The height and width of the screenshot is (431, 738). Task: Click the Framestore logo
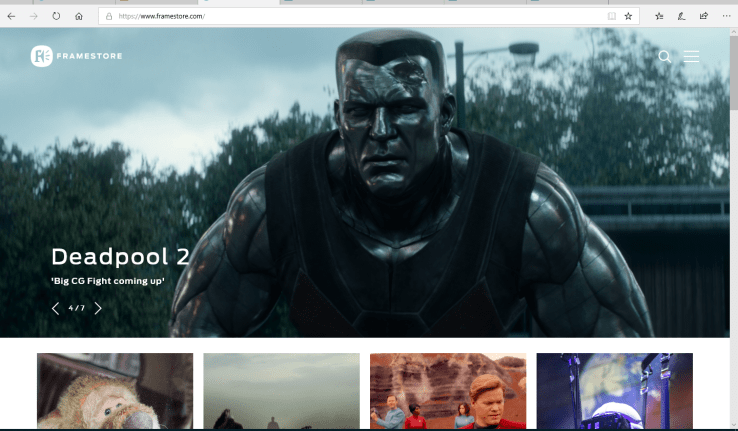tap(77, 56)
